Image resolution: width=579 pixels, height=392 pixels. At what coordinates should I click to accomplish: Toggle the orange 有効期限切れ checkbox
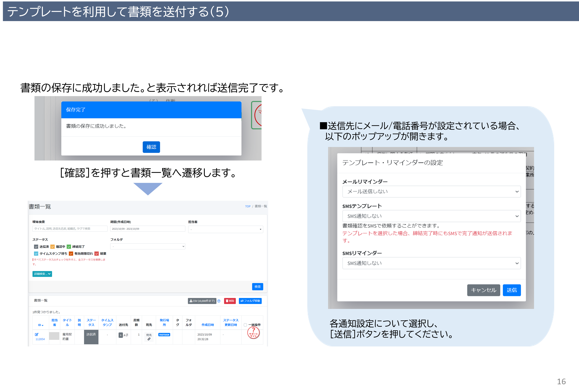(x=71, y=254)
